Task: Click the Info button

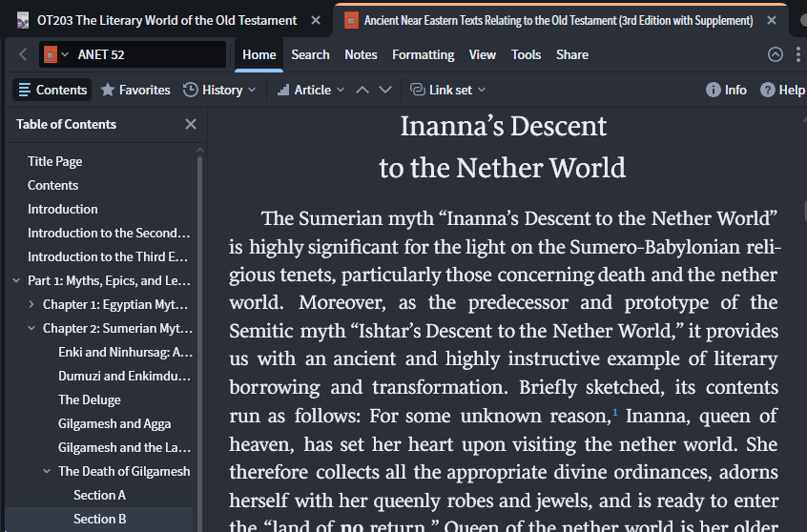Action: click(x=726, y=90)
